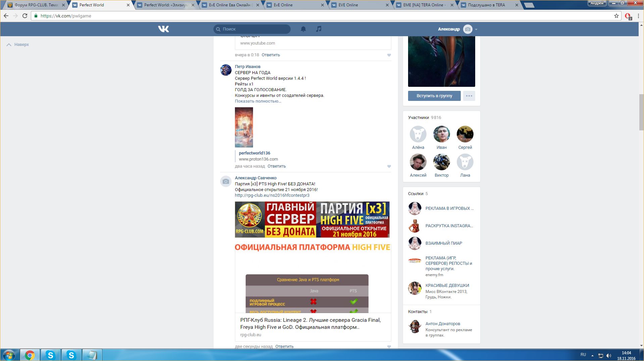The height and width of the screenshot is (361, 644).
Task: Open the Ссылки section header
Action: (x=418, y=194)
